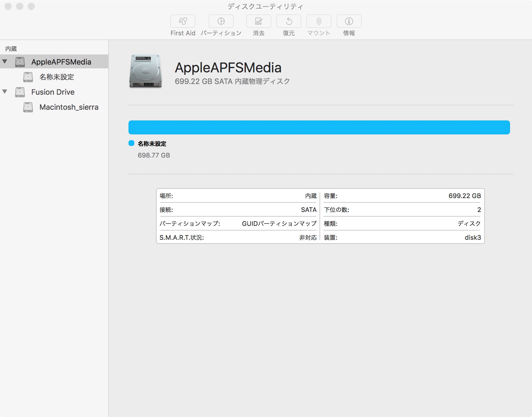Screen dimensions: 532x417
Task: Click the 内蔵 sidebar section header
Action: pos(11,49)
